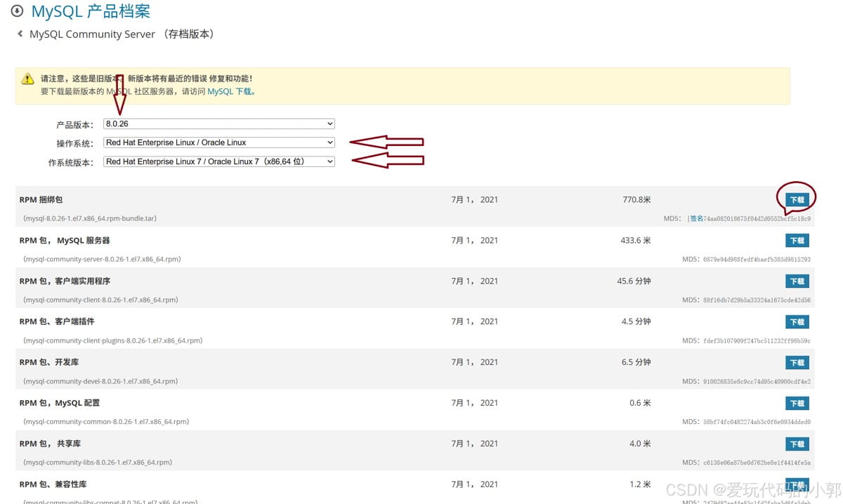Select the RPM 包，MySQL 配置 row title
This screenshot has height=504, width=843.
pos(60,403)
